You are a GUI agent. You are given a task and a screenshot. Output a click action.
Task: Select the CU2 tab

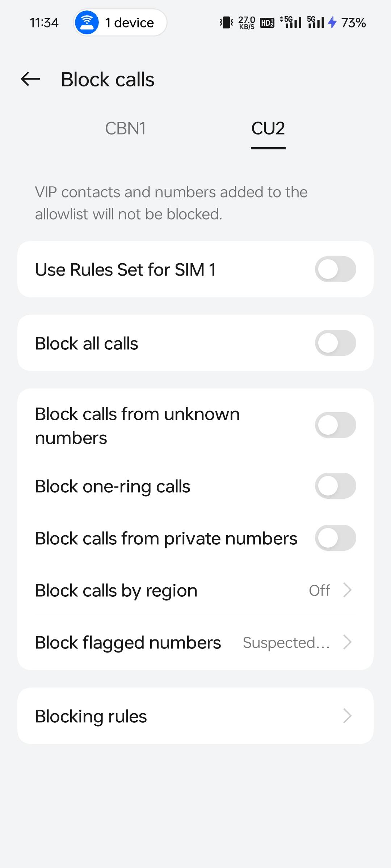[x=268, y=128]
